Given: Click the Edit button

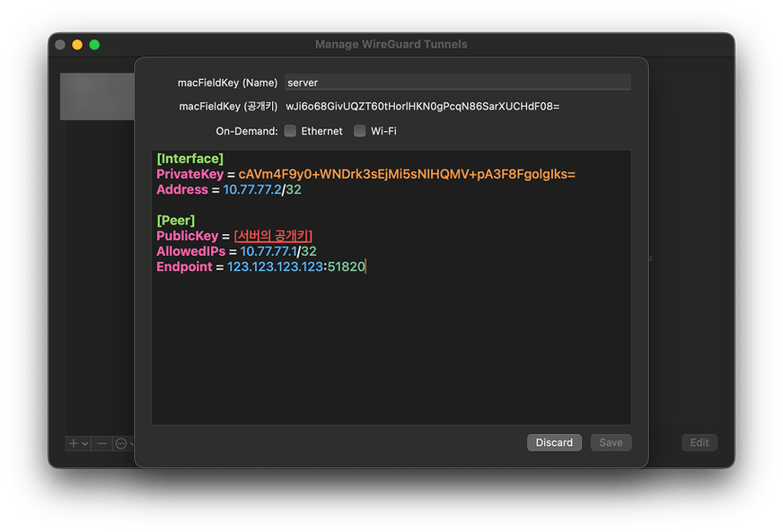Looking at the screenshot, I should pos(699,442).
